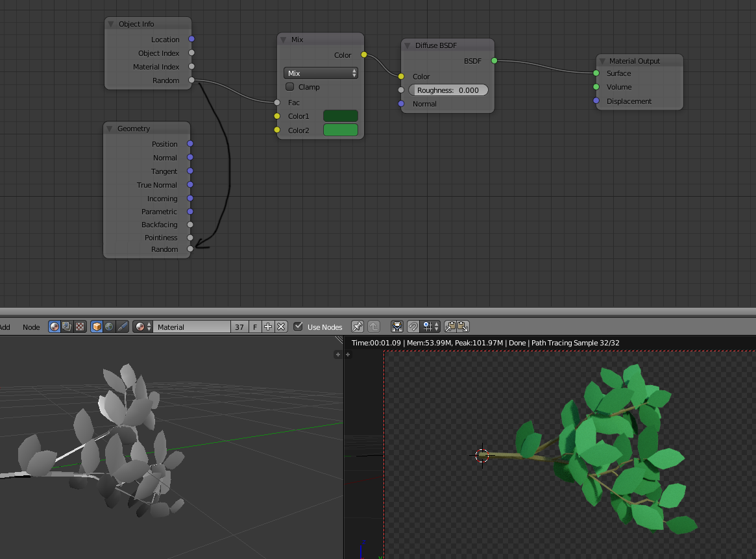Screen dimensions: 756x559
Task: Click Geometry node Incoming output socket
Action: coord(190,198)
